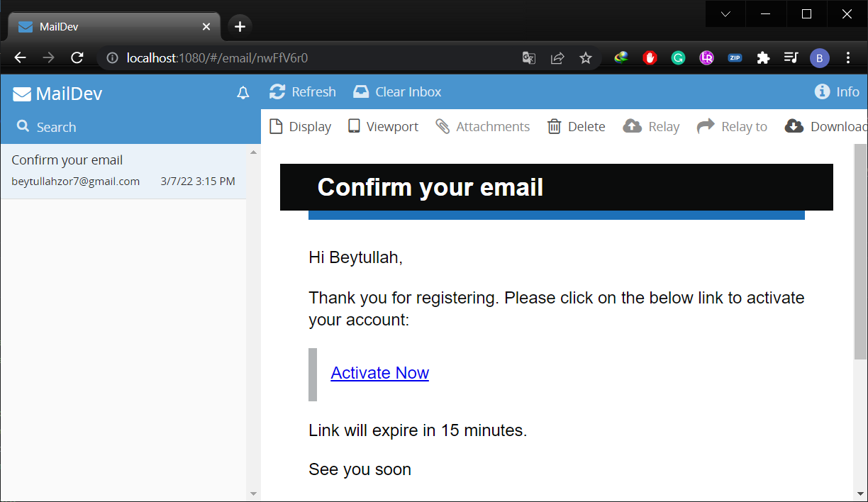868x502 pixels.
Task: Click the Download email icon
Action: coord(794,125)
